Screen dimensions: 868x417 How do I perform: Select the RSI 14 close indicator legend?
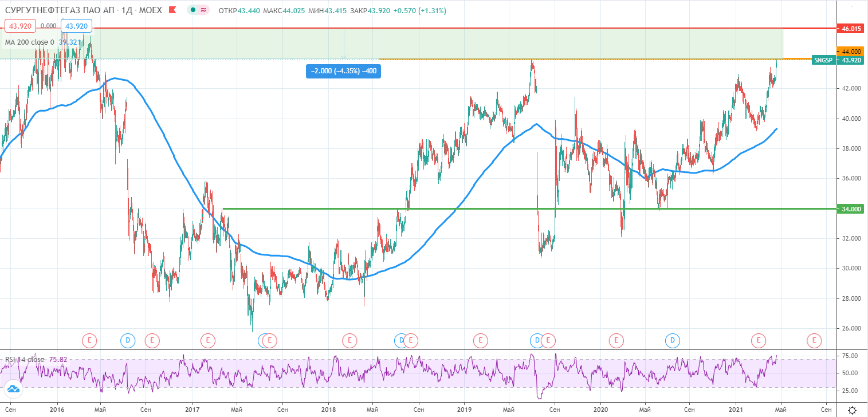click(25, 360)
